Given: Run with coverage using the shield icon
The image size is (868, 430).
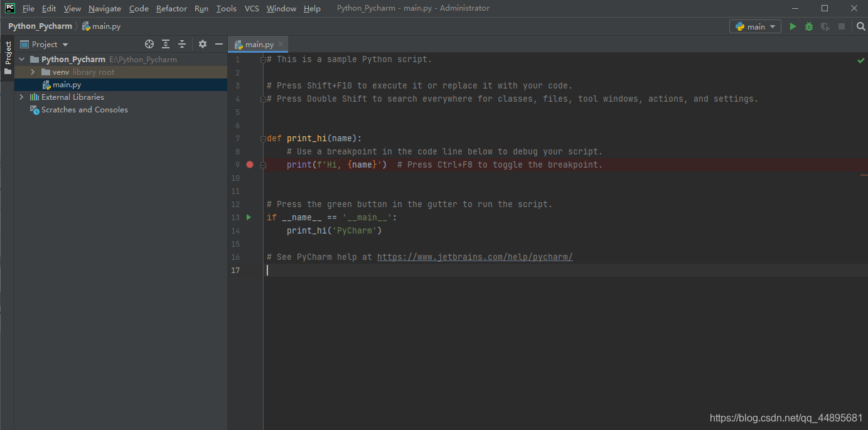Looking at the screenshot, I should coord(825,26).
